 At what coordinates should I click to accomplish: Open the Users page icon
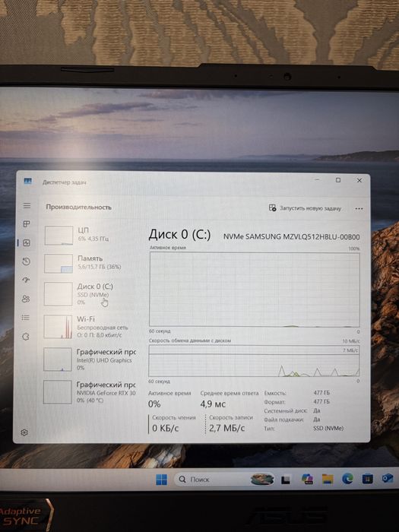point(26,299)
